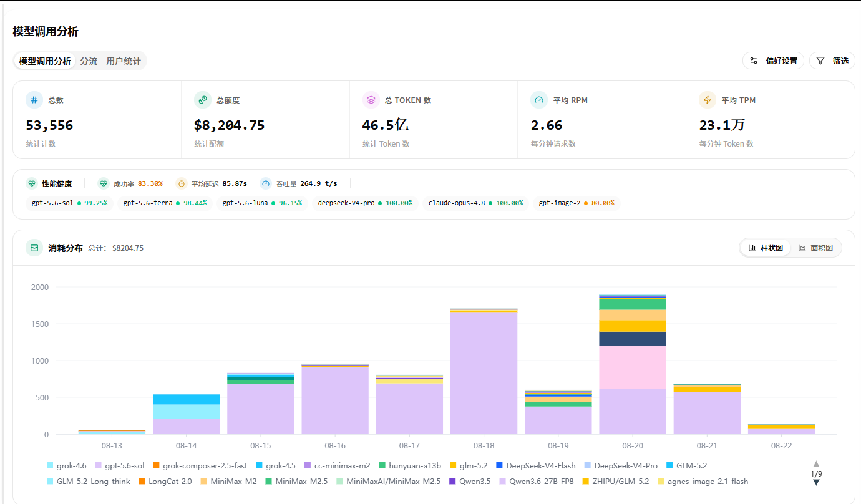Click the 1/9 legend page indicator
The image size is (861, 504).
tap(816, 473)
